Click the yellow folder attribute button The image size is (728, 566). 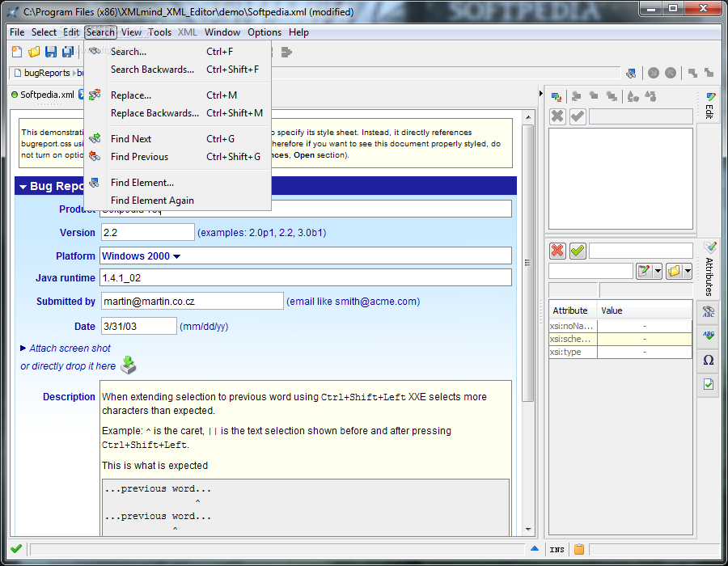pyautogui.click(x=674, y=271)
